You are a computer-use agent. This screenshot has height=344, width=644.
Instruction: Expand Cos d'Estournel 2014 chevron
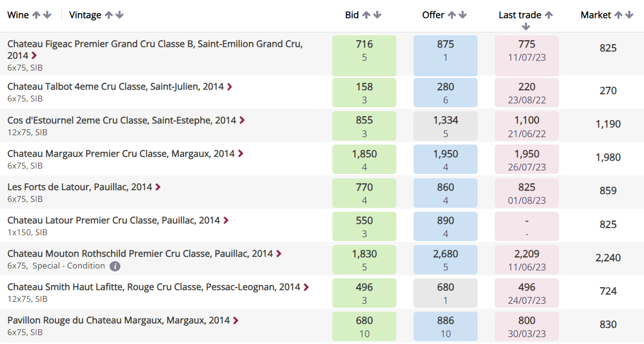[242, 120]
